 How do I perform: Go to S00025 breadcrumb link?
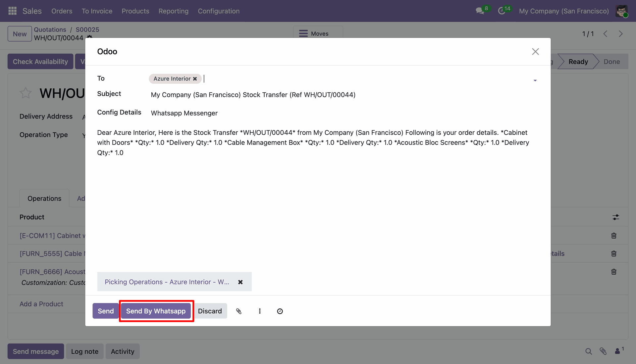pos(87,29)
